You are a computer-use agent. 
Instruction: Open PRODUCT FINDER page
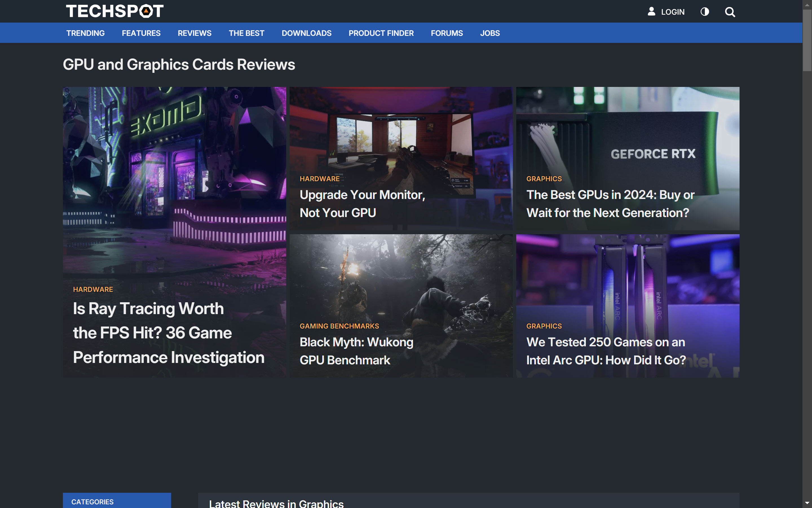(381, 33)
